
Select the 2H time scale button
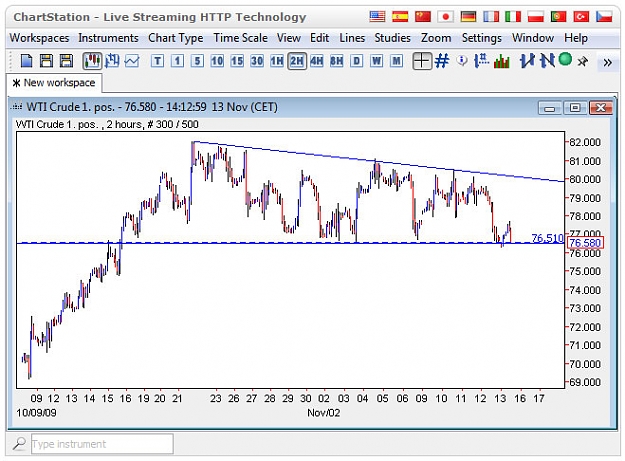(297, 61)
